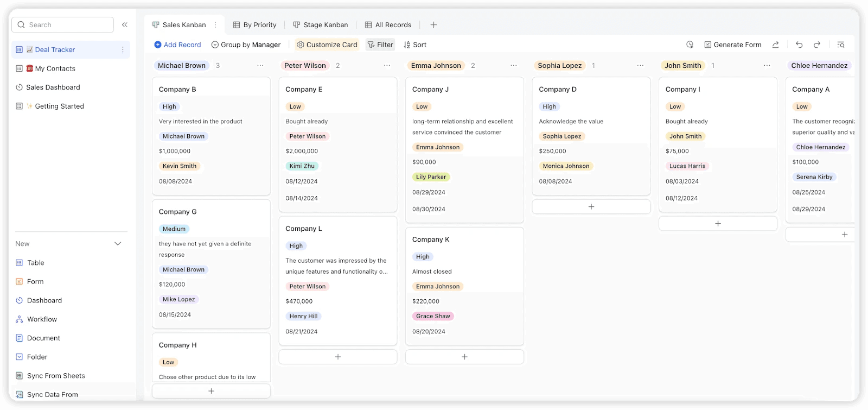Open Group by Manager dropdown
Viewport: 868px width, 410px height.
pos(246,45)
